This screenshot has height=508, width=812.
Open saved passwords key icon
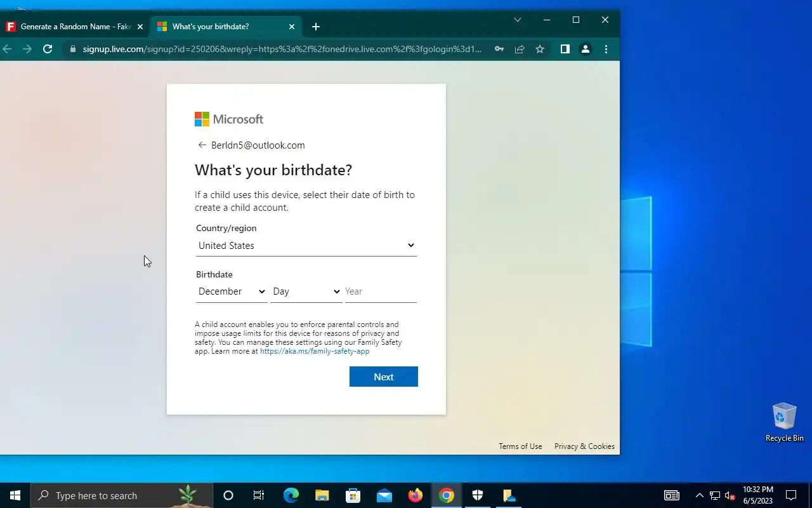(499, 49)
